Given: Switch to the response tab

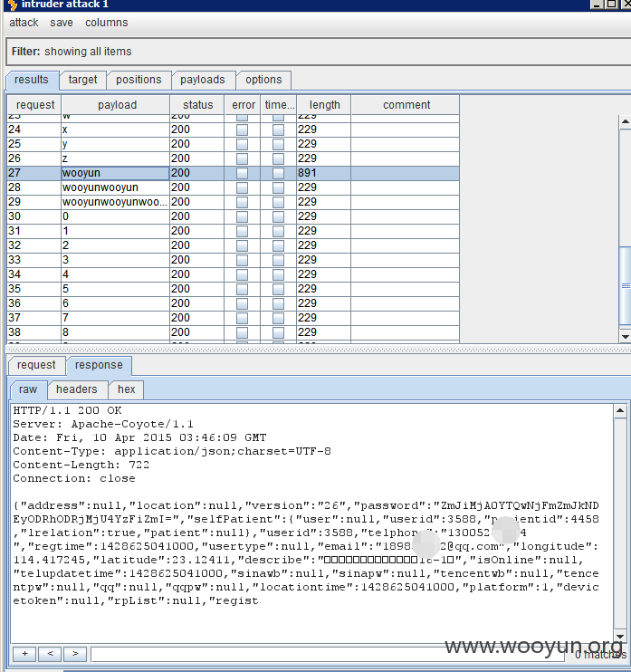Looking at the screenshot, I should pyautogui.click(x=99, y=365).
